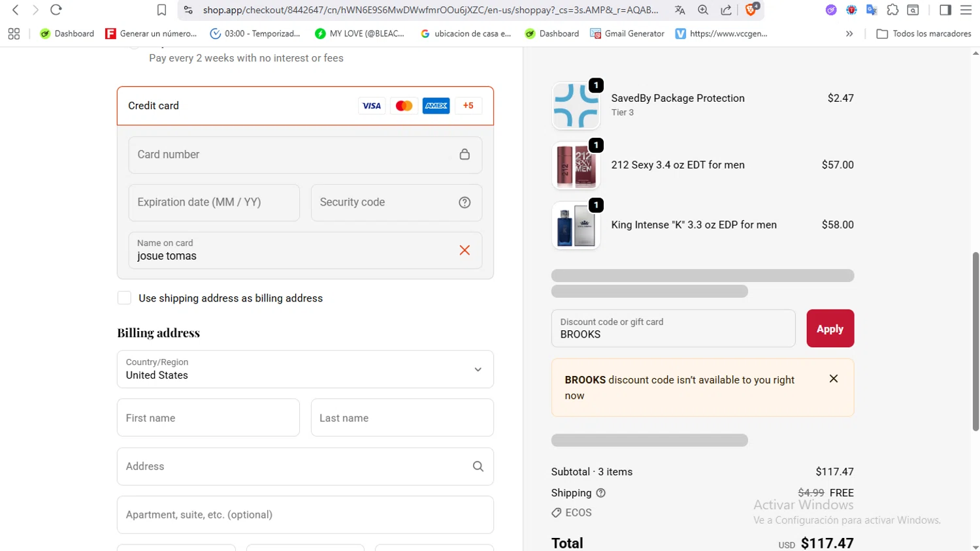Viewport: 980px width, 551px height.
Task: Click the First name field
Action: [x=208, y=418]
